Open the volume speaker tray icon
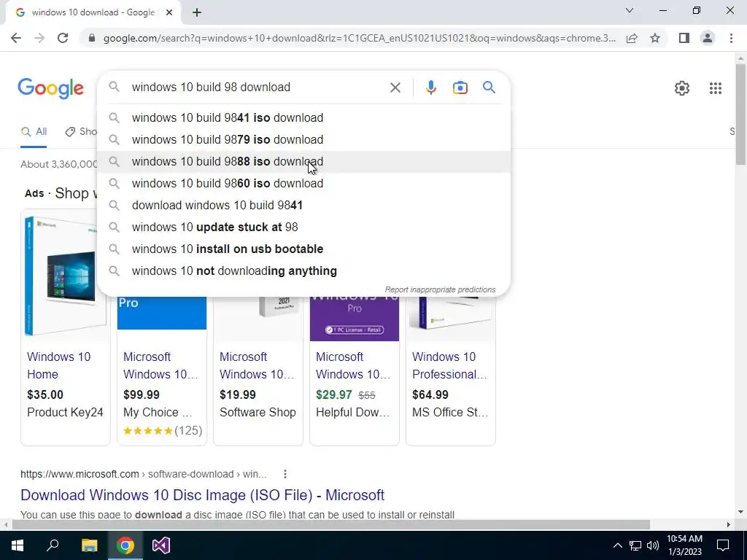The height and width of the screenshot is (560, 747). 653,545
